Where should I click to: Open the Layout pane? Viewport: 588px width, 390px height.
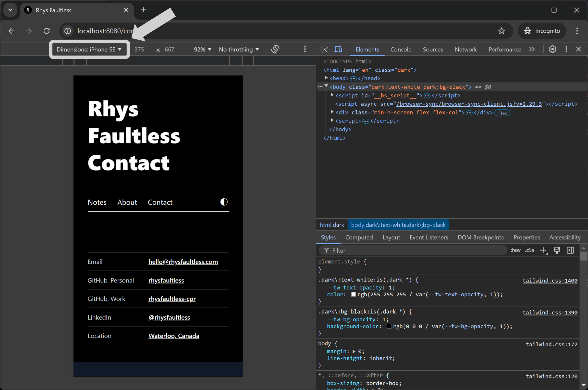click(391, 237)
